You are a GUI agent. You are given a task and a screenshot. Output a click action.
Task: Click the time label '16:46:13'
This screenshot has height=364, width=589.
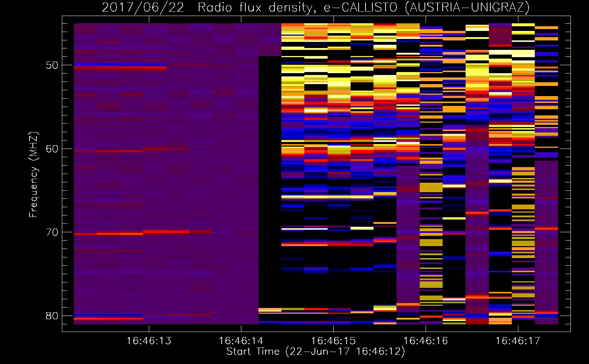point(149,341)
